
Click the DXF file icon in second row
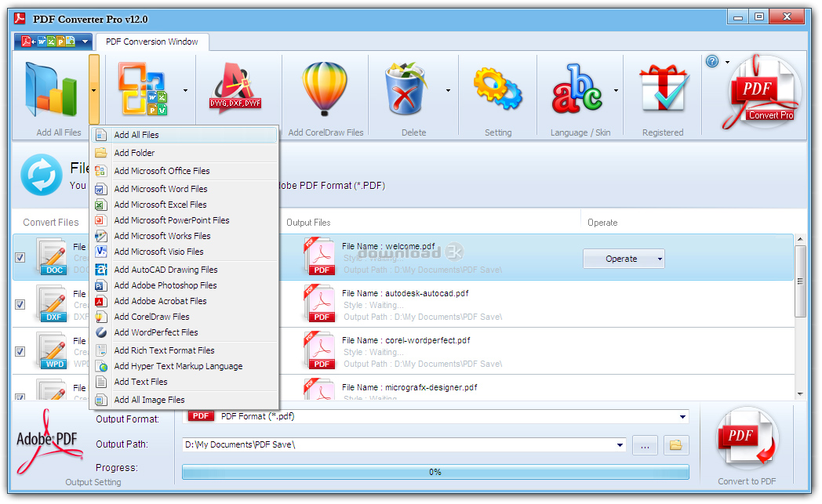click(x=52, y=303)
